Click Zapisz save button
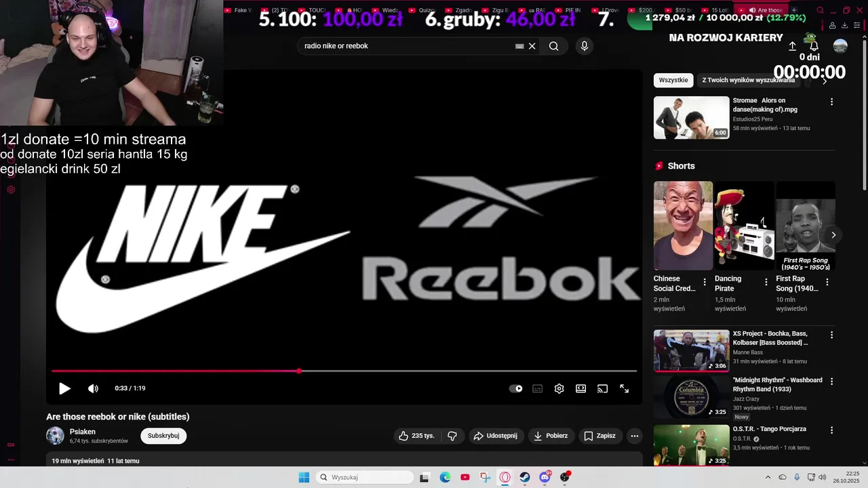The height and width of the screenshot is (488, 868). 600,436
